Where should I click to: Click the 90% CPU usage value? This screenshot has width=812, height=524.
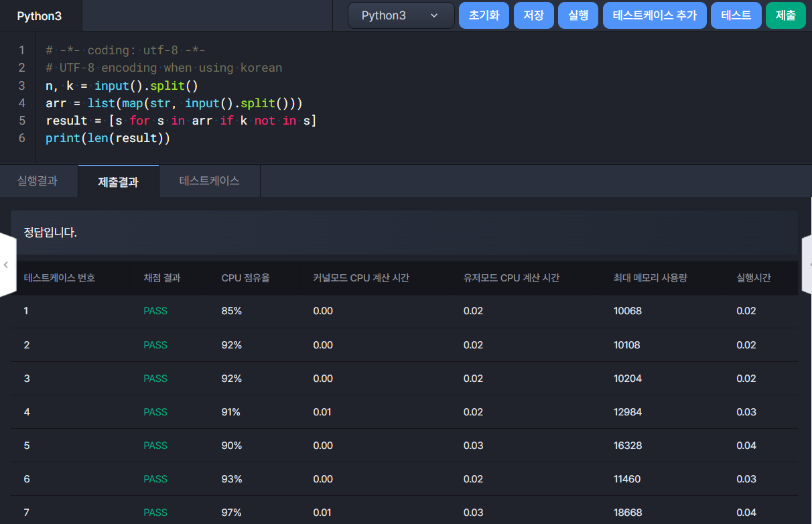coord(232,446)
